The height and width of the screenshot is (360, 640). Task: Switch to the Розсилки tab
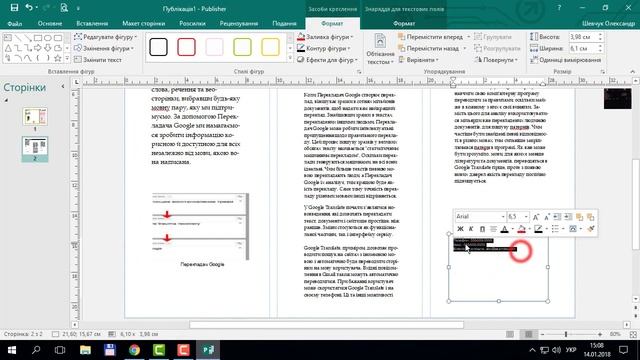192,24
